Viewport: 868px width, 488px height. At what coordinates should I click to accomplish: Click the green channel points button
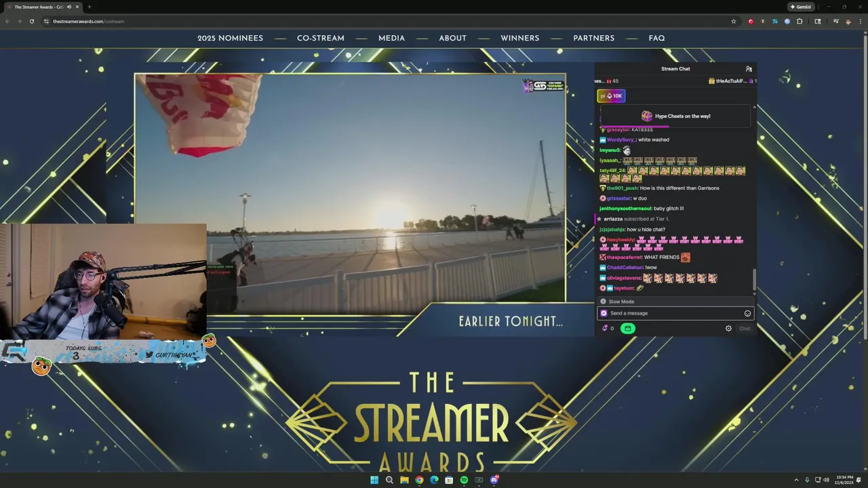(627, 328)
